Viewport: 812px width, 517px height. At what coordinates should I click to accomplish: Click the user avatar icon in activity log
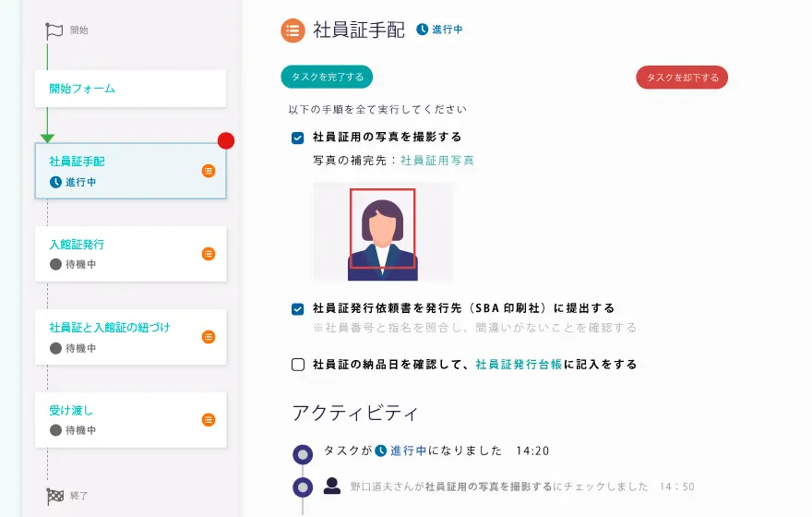(332, 486)
